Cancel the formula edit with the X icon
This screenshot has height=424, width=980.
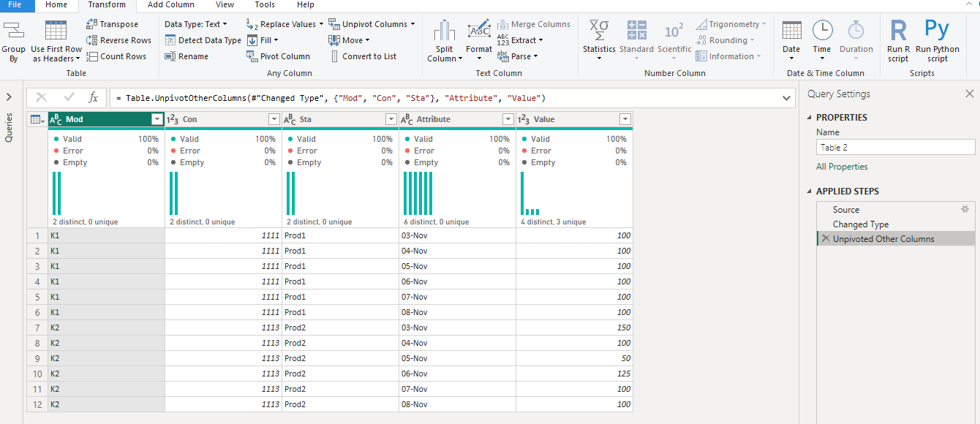(x=41, y=97)
